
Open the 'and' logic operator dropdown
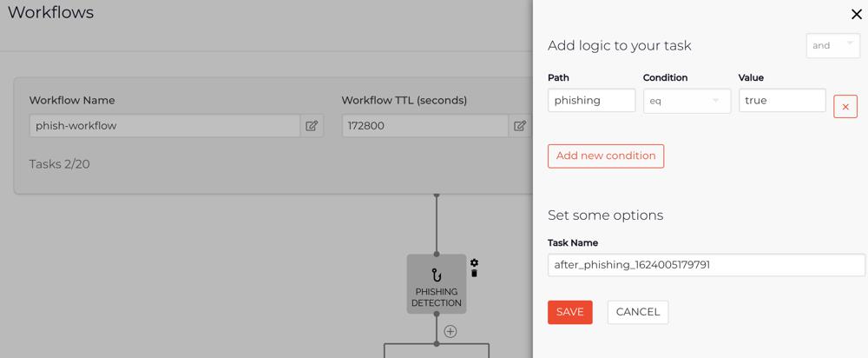point(832,46)
